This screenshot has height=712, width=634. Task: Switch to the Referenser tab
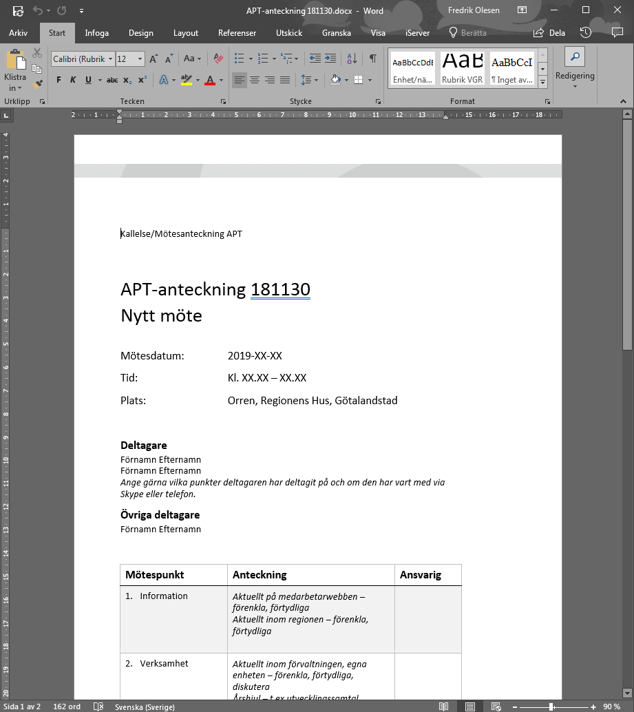click(x=237, y=33)
